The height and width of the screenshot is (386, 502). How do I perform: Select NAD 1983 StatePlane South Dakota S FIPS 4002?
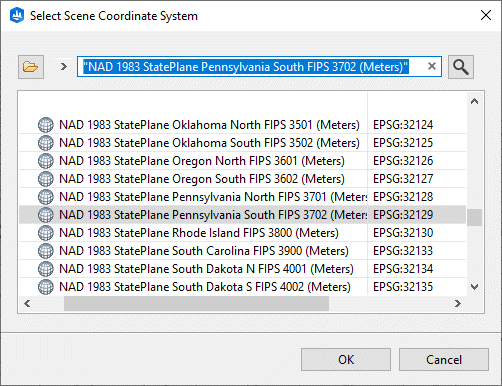click(x=205, y=287)
